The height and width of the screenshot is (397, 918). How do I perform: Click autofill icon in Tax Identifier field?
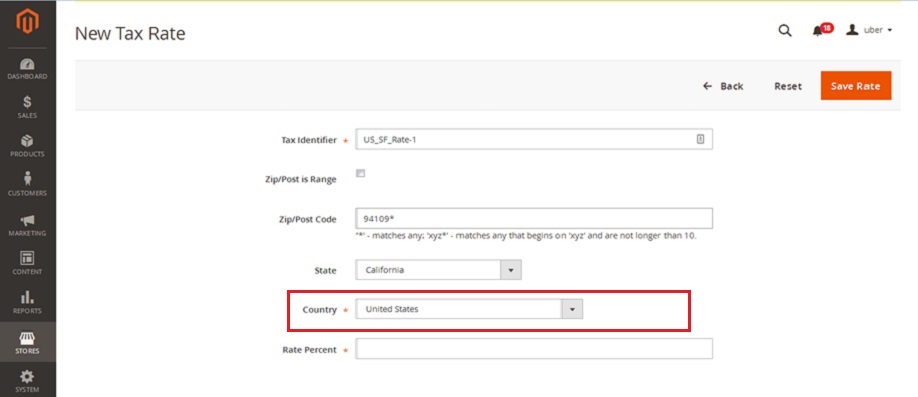pos(700,139)
